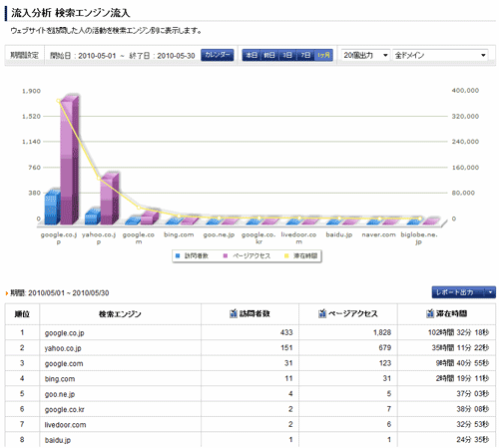Viewport: 499px width, 448px height.
Task: Click the stay time 2時間 19分 11秒
Action: (x=462, y=378)
